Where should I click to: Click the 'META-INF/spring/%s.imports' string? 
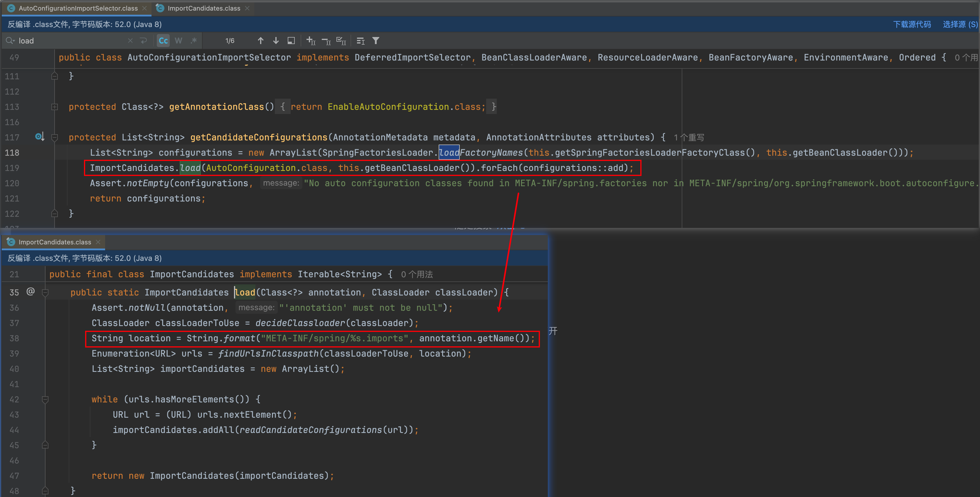click(334, 338)
